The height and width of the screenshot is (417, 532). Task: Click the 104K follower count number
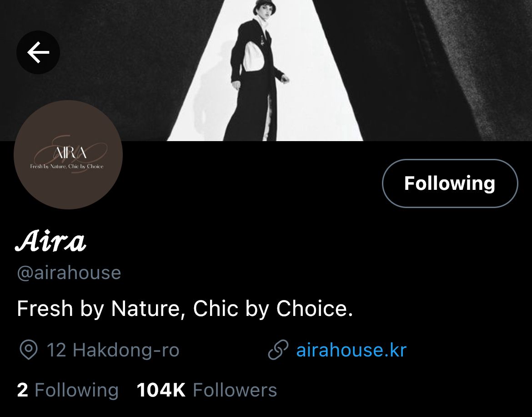161,390
